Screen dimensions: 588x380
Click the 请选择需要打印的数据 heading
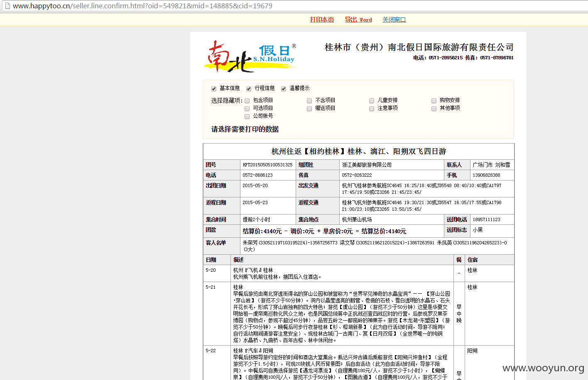pos(245,129)
